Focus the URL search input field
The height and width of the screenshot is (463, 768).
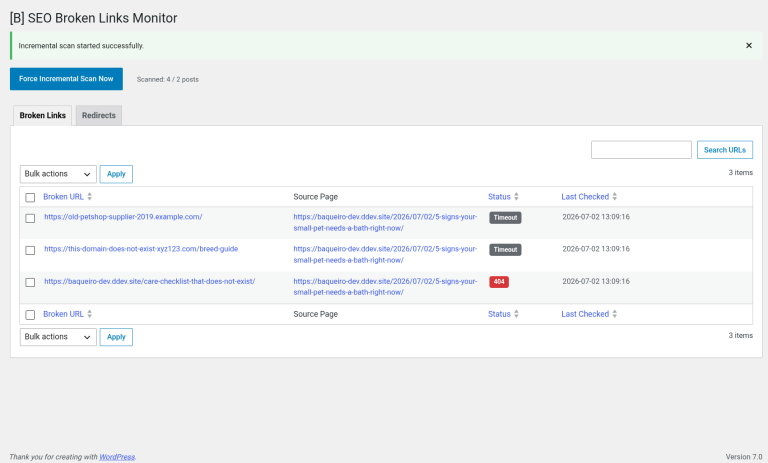[641, 150]
